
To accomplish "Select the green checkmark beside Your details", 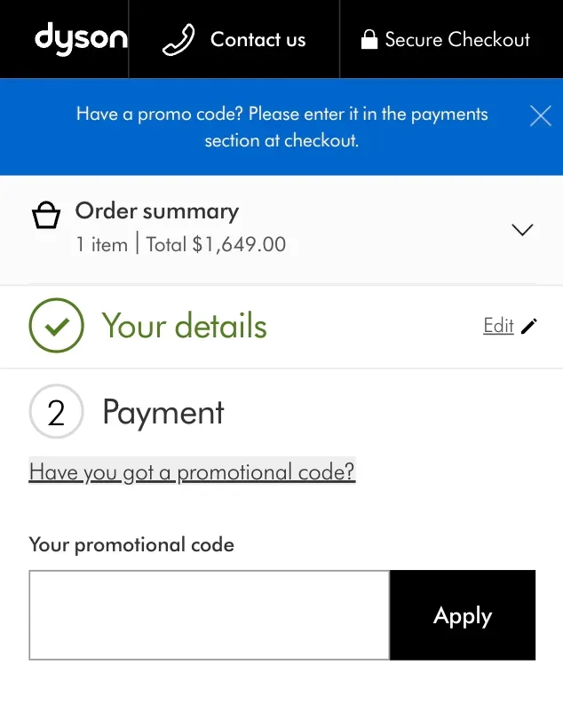I will (56, 326).
